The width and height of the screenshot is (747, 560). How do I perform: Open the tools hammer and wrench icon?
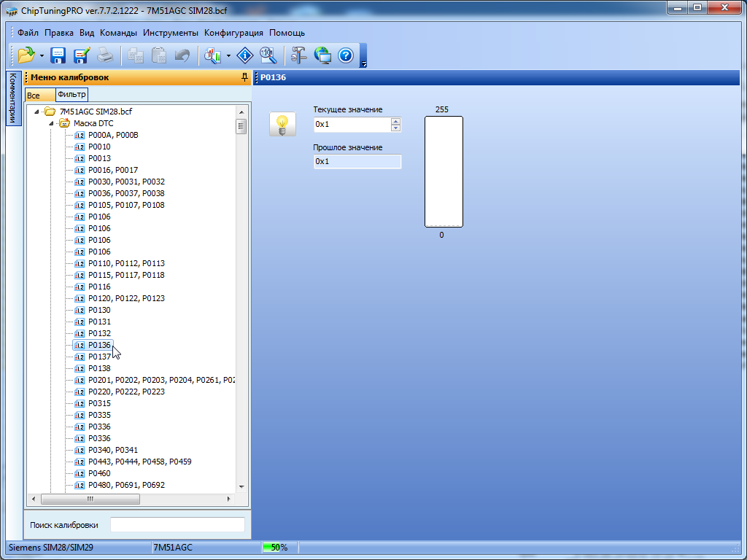pyautogui.click(x=299, y=55)
